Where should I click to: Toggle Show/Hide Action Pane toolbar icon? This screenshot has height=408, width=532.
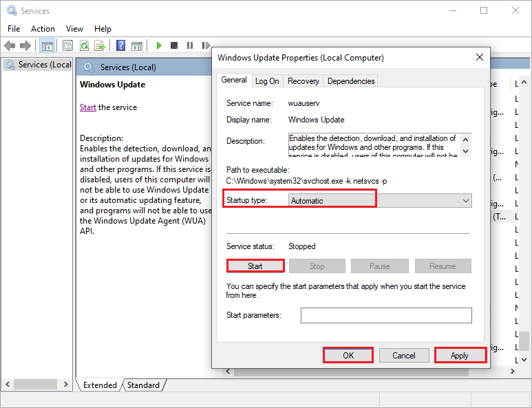click(x=137, y=46)
